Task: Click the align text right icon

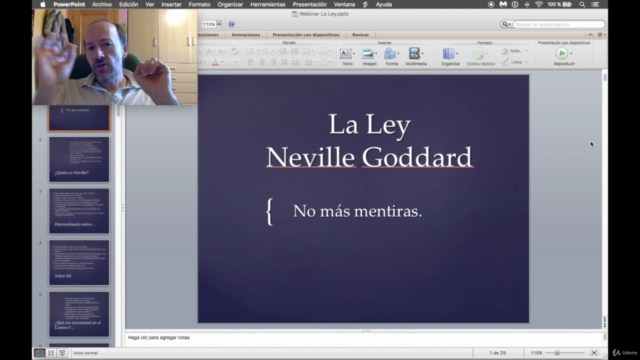Action: 273,62
